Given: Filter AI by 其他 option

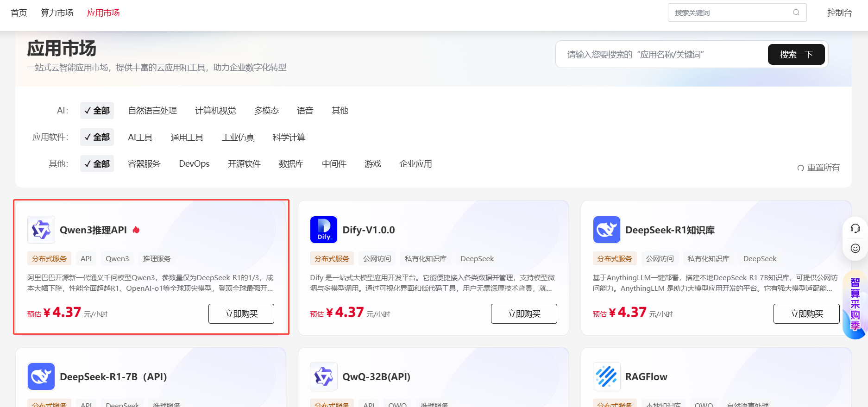Looking at the screenshot, I should click(x=340, y=111).
